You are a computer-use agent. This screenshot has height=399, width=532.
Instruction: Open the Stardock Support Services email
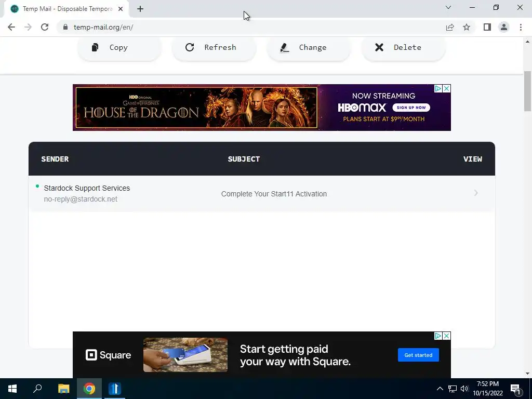click(262, 194)
